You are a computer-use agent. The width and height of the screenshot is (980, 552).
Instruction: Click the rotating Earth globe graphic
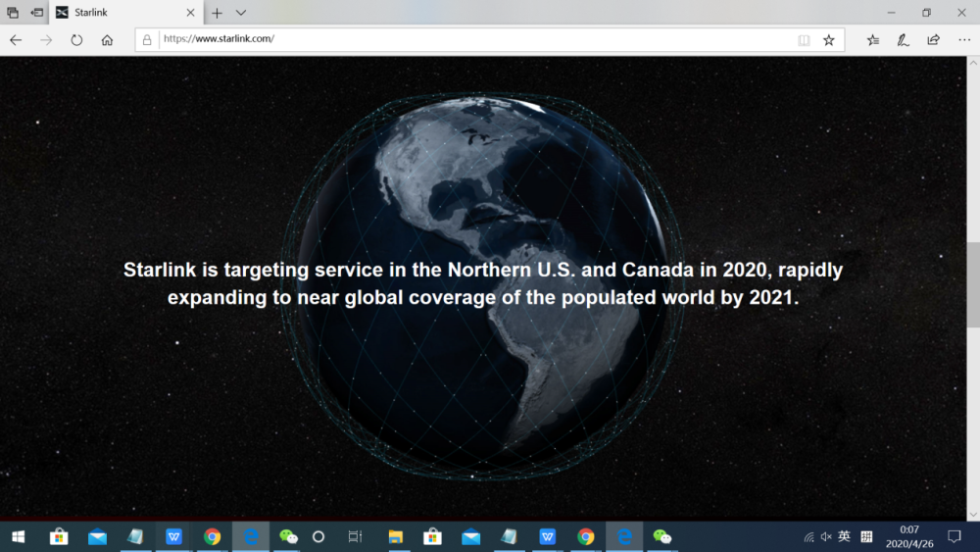pos(482,286)
